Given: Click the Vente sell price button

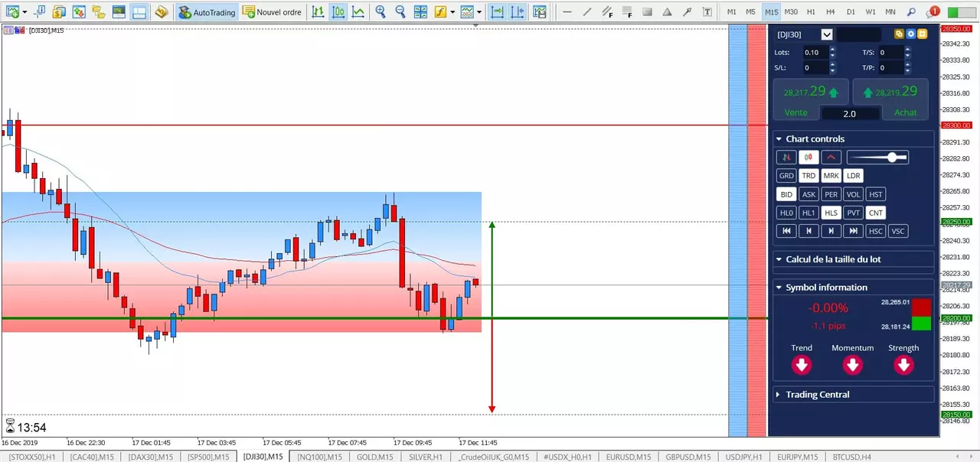Looking at the screenshot, I should tap(812, 99).
